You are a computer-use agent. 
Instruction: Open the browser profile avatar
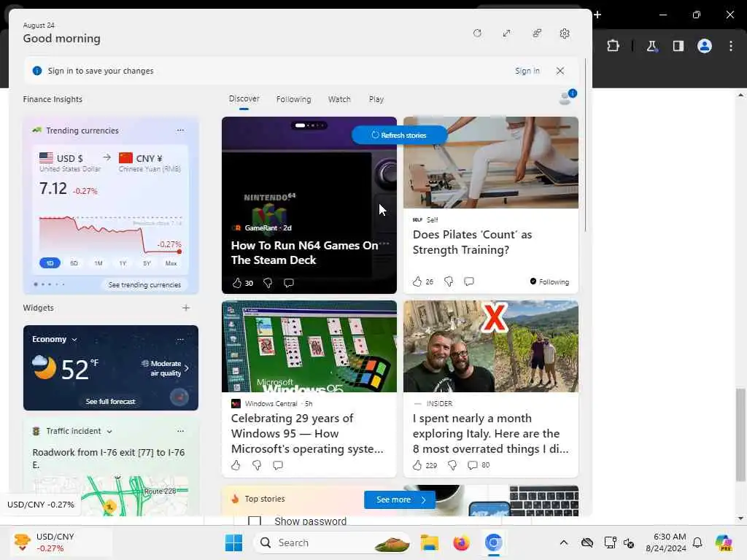705,46
